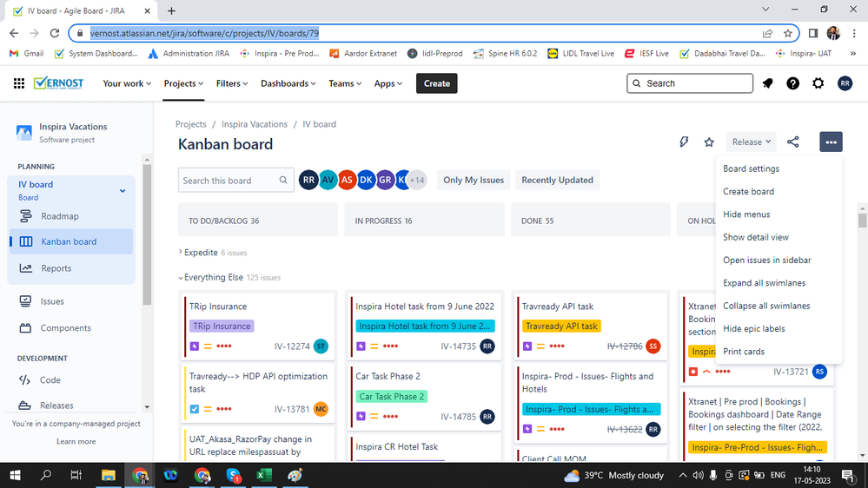Click the Roadmap icon in sidebar

25,216
